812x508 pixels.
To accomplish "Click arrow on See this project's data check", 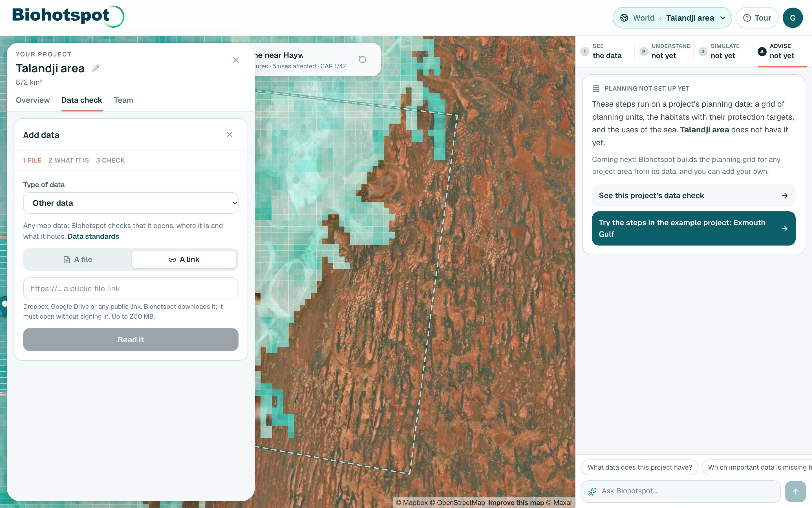I will [784, 196].
